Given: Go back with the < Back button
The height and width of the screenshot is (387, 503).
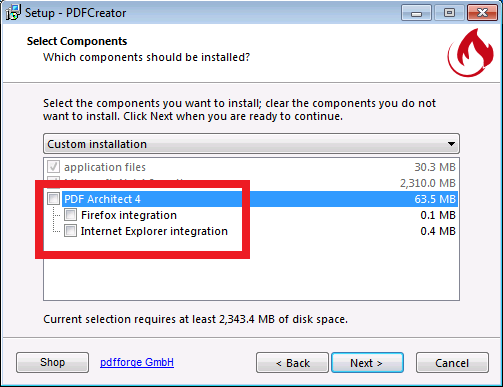Looking at the screenshot, I should pos(292,362).
